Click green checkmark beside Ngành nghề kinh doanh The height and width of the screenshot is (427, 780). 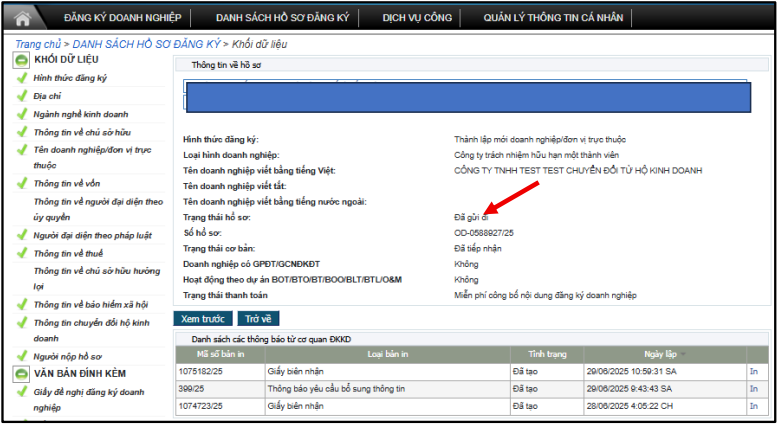21,114
